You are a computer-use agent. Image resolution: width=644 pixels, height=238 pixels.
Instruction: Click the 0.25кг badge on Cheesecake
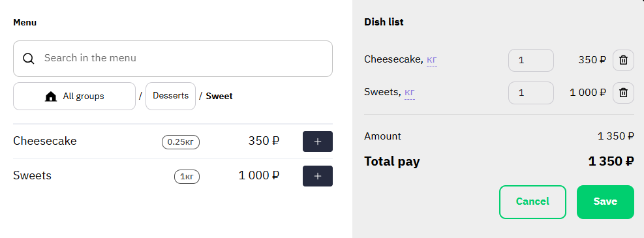tap(181, 142)
